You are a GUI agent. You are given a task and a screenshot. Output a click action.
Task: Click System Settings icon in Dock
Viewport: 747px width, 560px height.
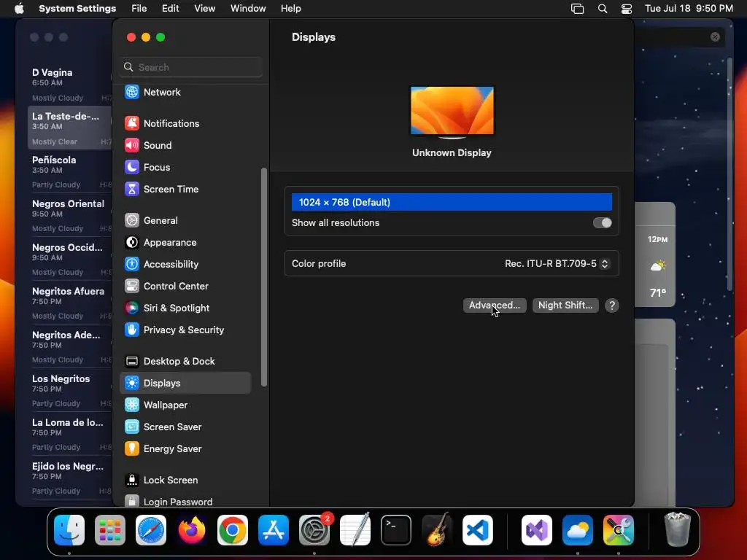pos(314,530)
